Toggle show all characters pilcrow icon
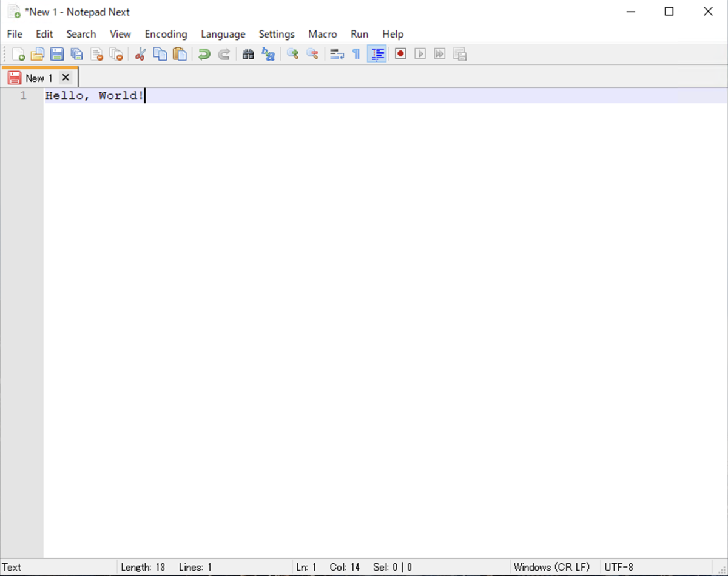728x576 pixels. point(356,53)
